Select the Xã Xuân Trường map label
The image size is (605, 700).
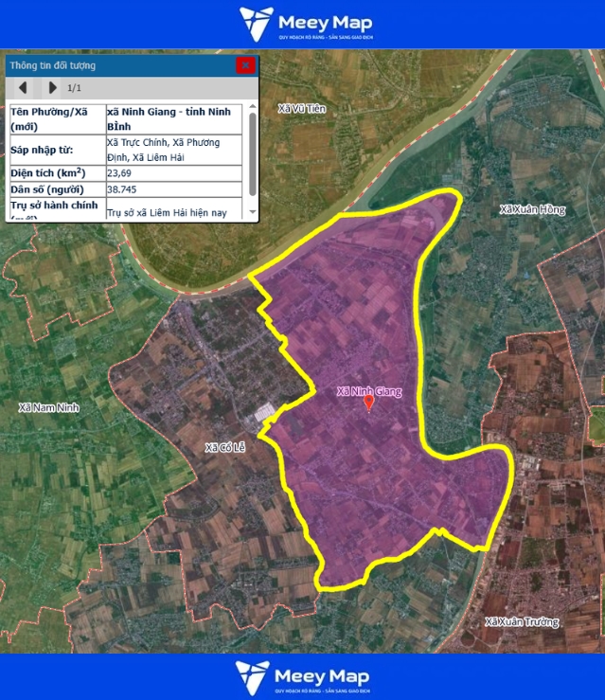point(521,622)
